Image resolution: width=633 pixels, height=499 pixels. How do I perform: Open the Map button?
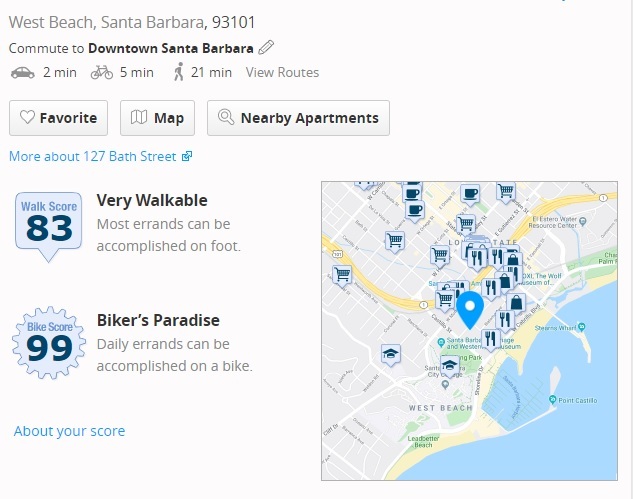click(157, 118)
